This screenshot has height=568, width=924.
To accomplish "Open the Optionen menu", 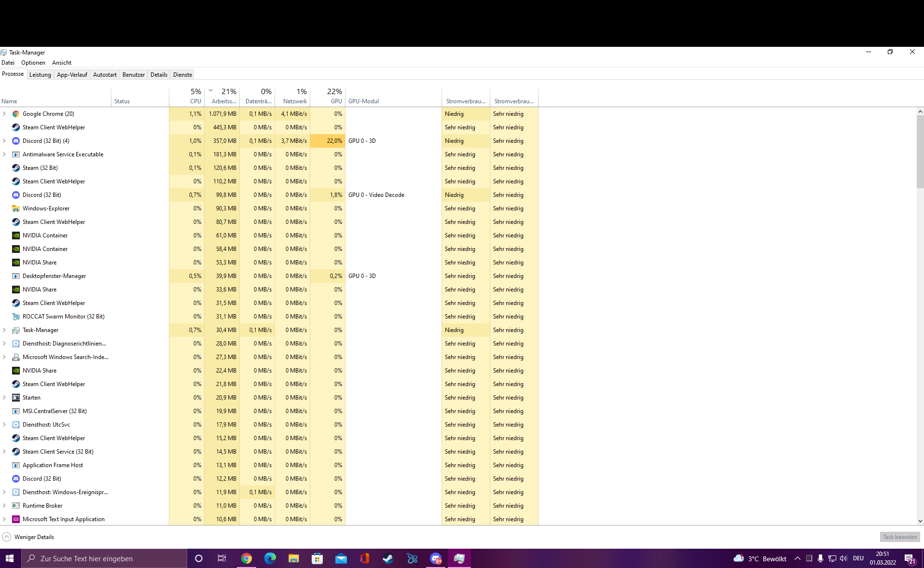I will [33, 63].
